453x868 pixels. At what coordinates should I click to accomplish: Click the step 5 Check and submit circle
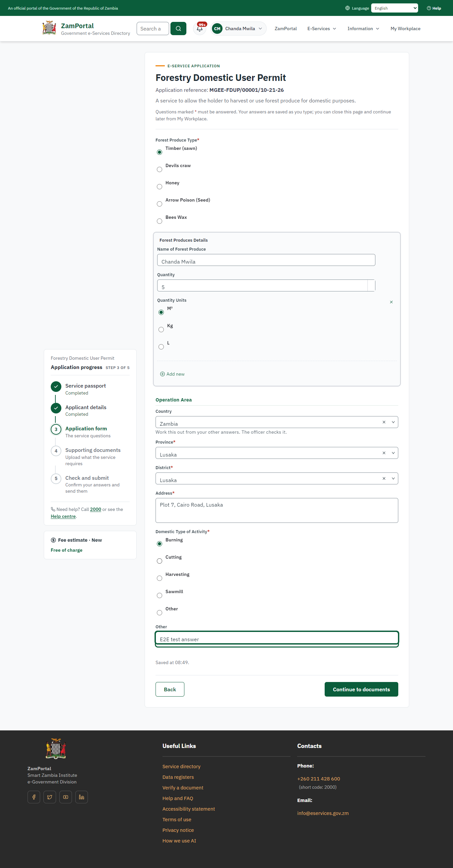[x=56, y=478]
